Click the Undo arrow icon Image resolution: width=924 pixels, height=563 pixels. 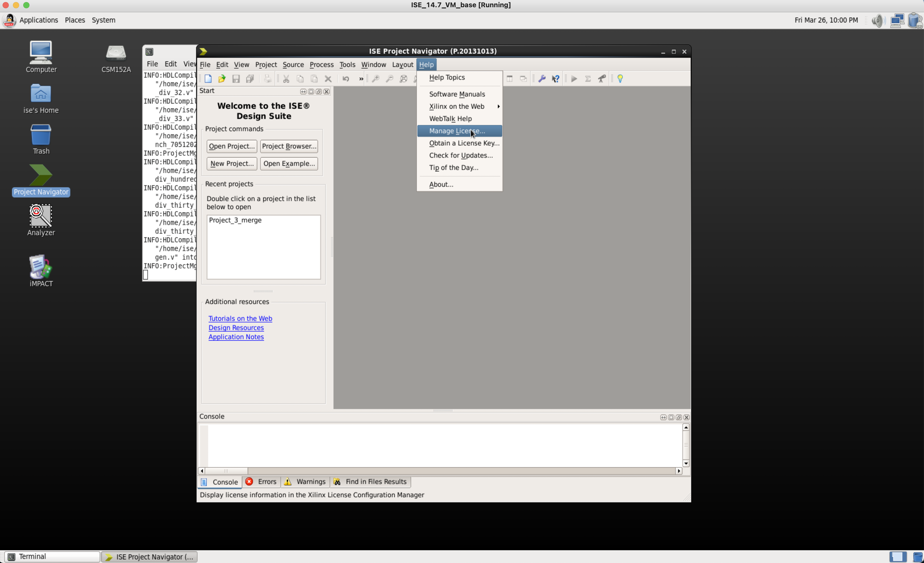[x=346, y=79]
